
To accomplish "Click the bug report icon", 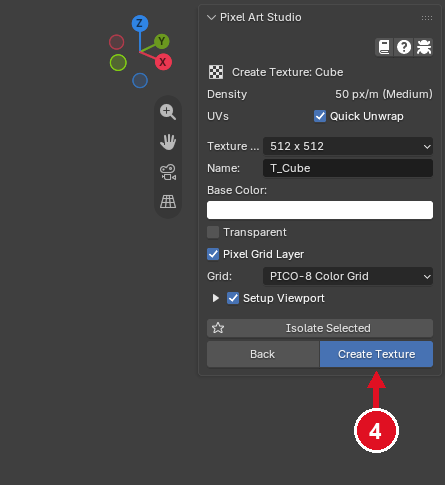I will pos(424,47).
